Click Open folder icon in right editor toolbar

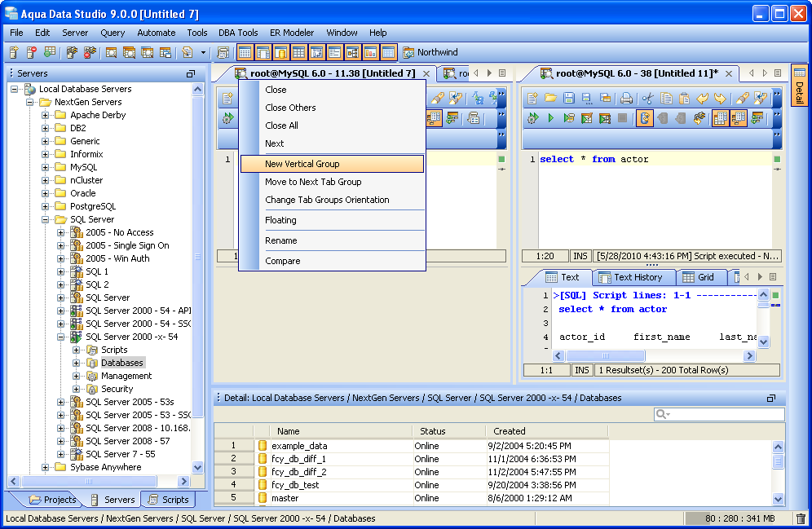[550, 98]
